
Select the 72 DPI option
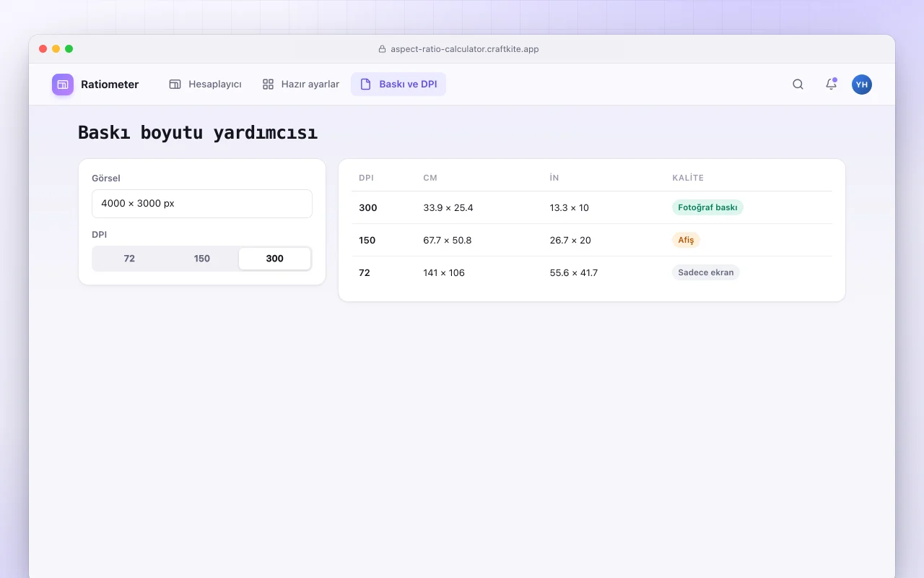129,259
